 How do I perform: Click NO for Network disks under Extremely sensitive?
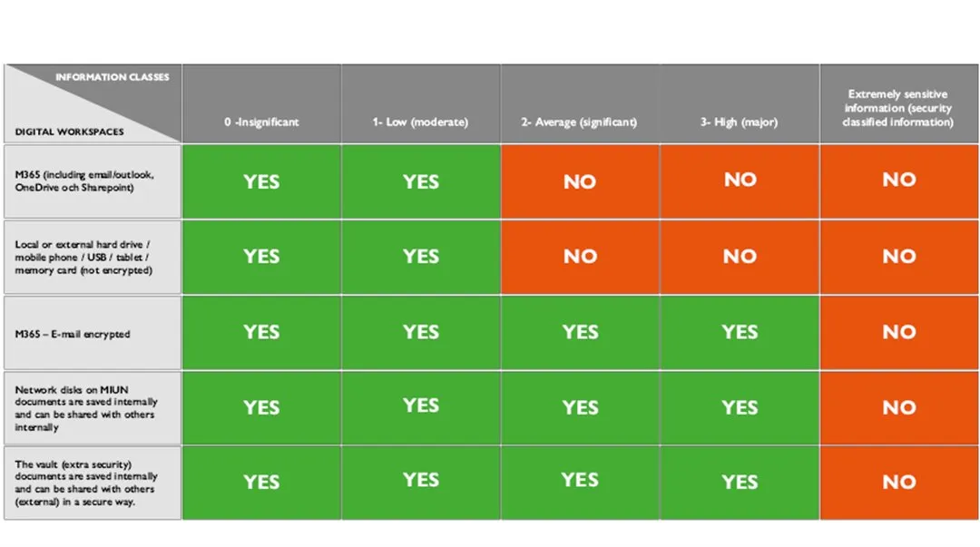pos(898,407)
